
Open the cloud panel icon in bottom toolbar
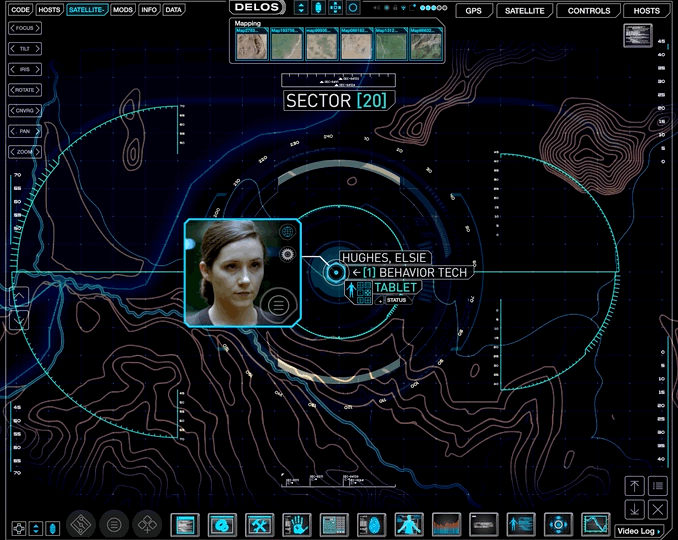[x=222, y=525]
